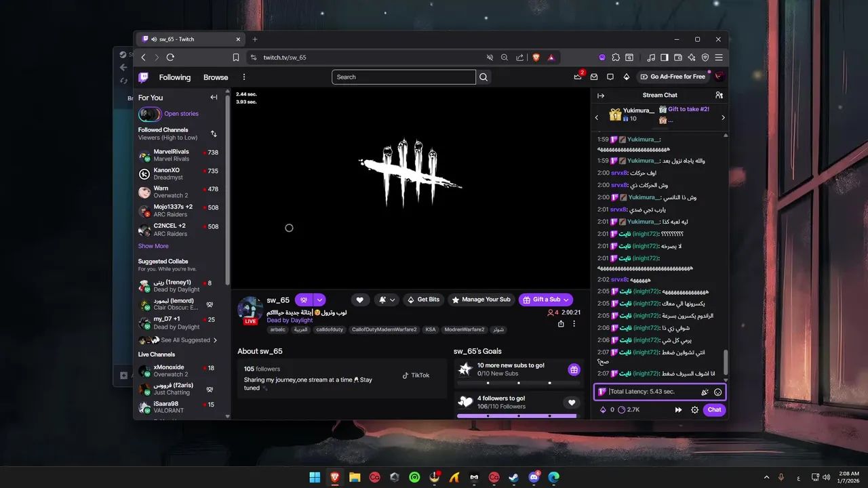The width and height of the screenshot is (868, 488).
Task: Click the share stream icon under viewer count
Action: (561, 324)
